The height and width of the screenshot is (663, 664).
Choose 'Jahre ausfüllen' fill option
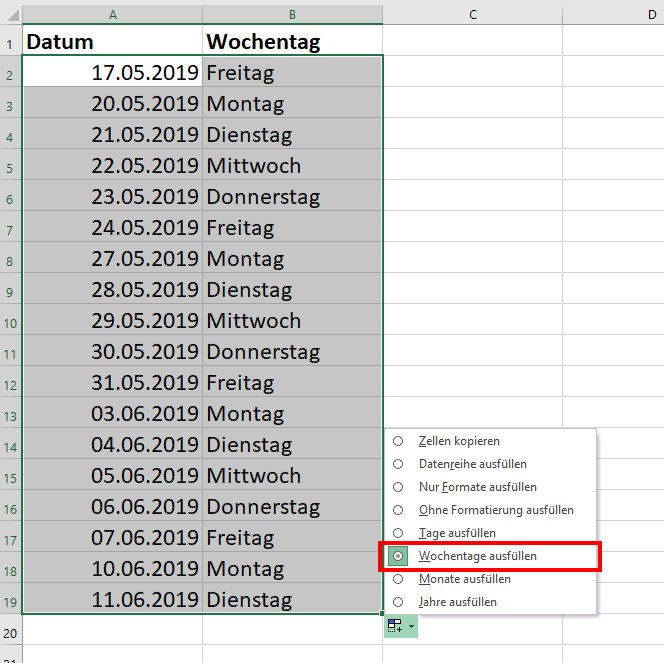(490, 602)
